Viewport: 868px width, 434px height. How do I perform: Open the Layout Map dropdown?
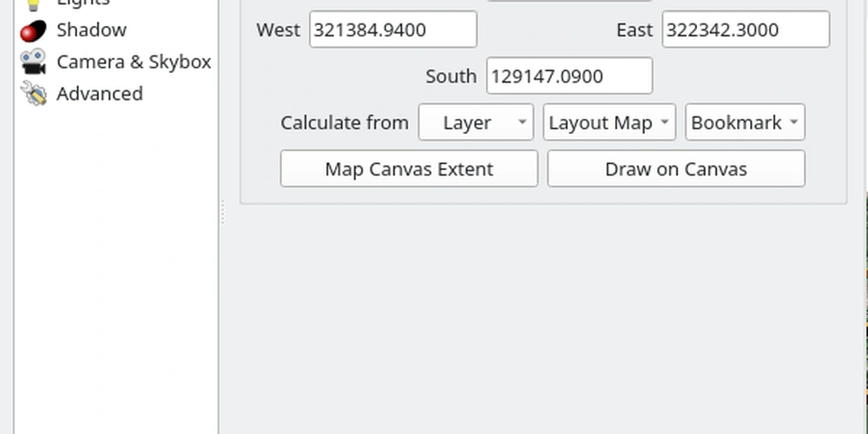pos(608,122)
